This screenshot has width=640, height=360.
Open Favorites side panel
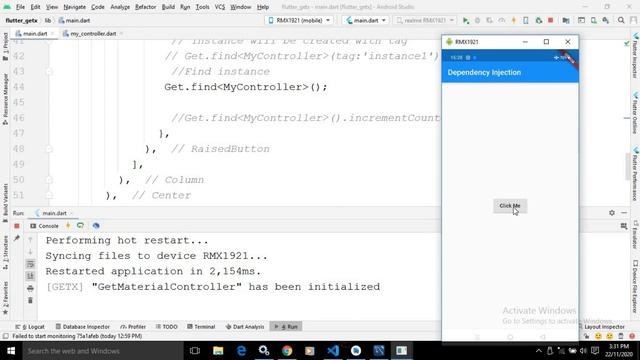(5, 298)
